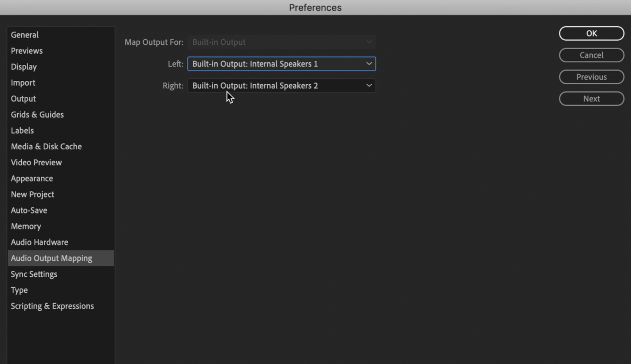
Task: Open the Import preferences section
Action: 23,83
